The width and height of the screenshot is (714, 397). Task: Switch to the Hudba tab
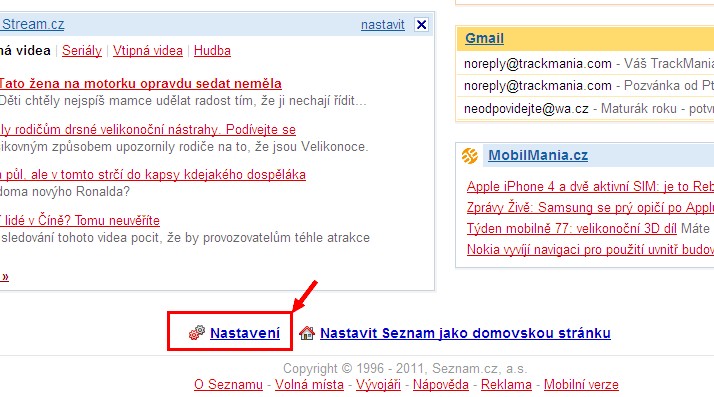(x=212, y=51)
